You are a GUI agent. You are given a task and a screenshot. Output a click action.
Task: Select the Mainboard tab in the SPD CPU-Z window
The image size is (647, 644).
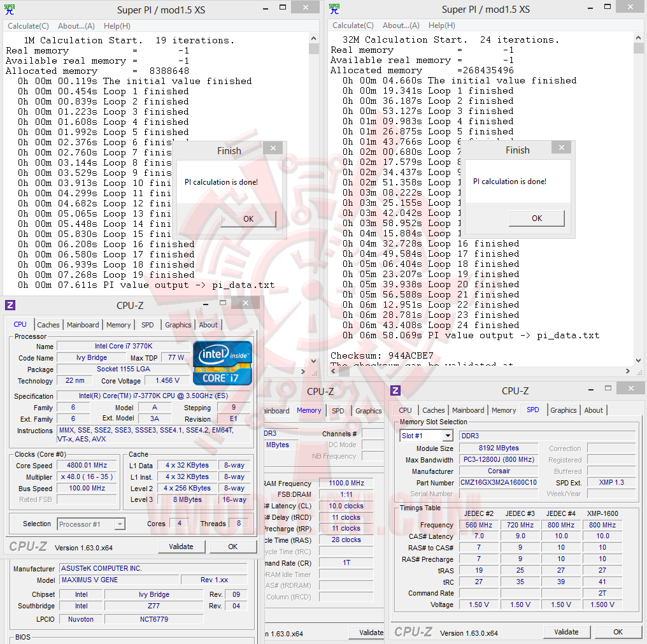point(468,410)
